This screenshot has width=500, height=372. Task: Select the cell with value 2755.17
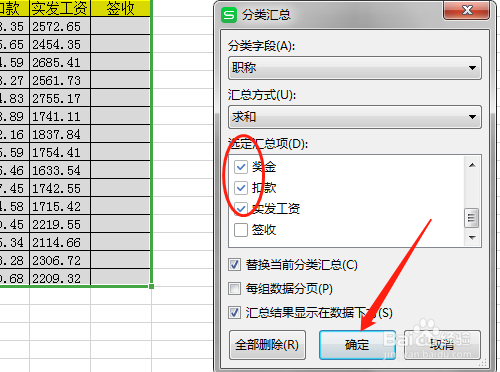point(60,98)
